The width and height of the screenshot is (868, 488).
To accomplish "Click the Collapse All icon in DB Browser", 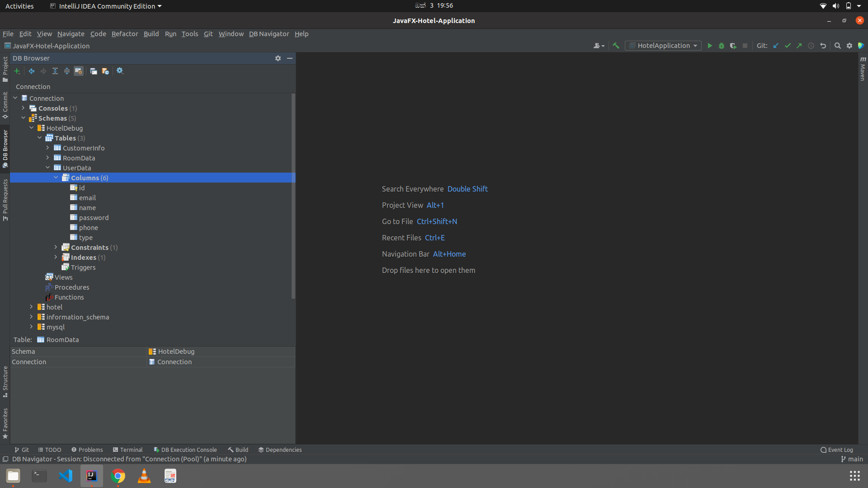I will coord(67,71).
